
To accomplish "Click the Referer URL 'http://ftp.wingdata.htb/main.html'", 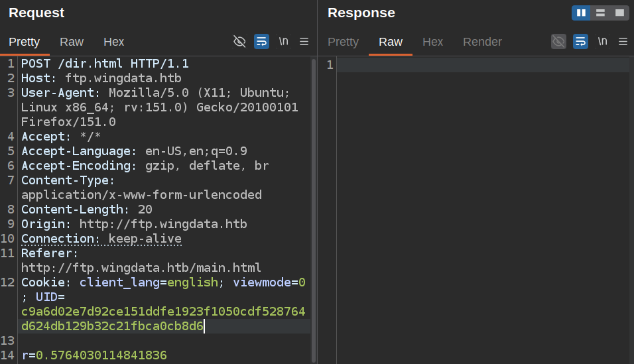I will 141,267.
